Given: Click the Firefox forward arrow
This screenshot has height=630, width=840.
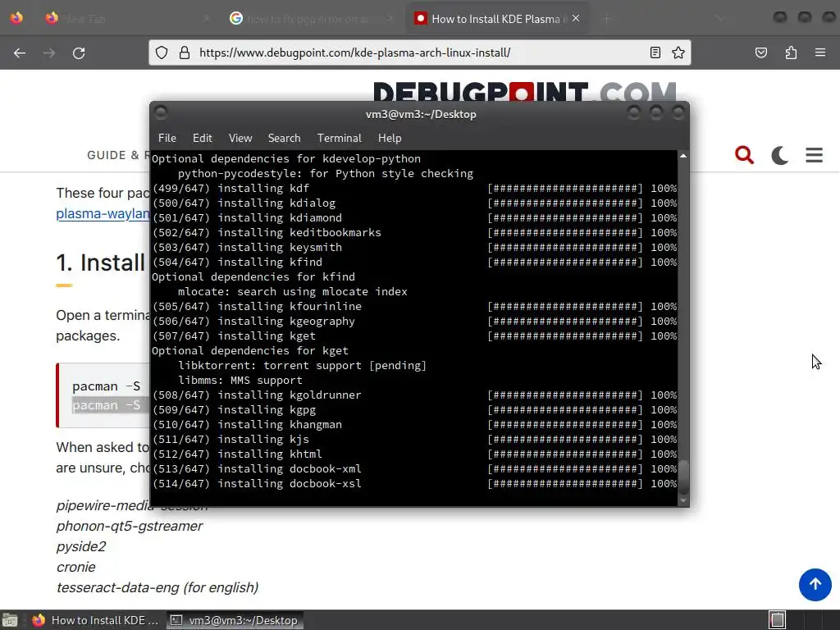Looking at the screenshot, I should [49, 53].
